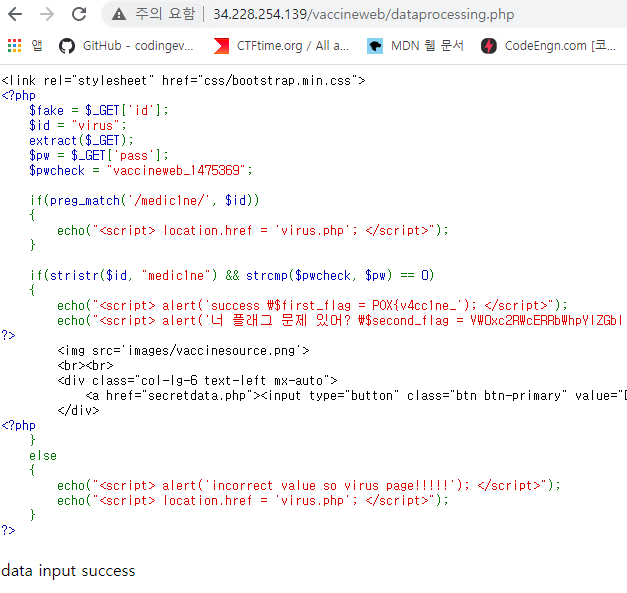Click the browser Back arrow
Image resolution: width=627 pixels, height=593 pixels.
[x=15, y=14]
